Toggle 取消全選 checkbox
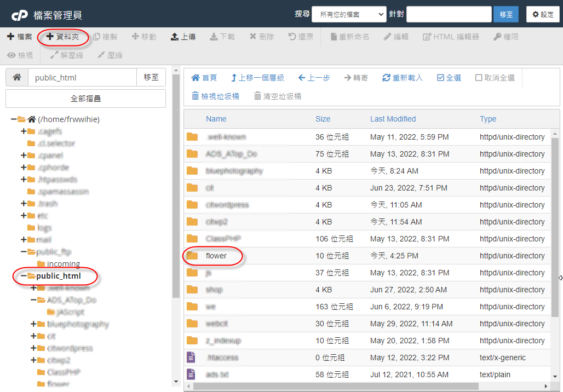 (479, 78)
